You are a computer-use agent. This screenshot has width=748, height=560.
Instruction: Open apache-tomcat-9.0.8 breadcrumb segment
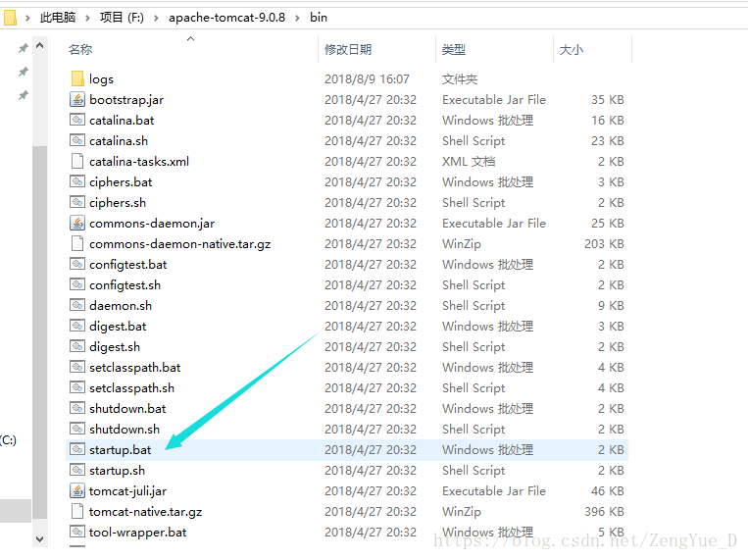226,18
